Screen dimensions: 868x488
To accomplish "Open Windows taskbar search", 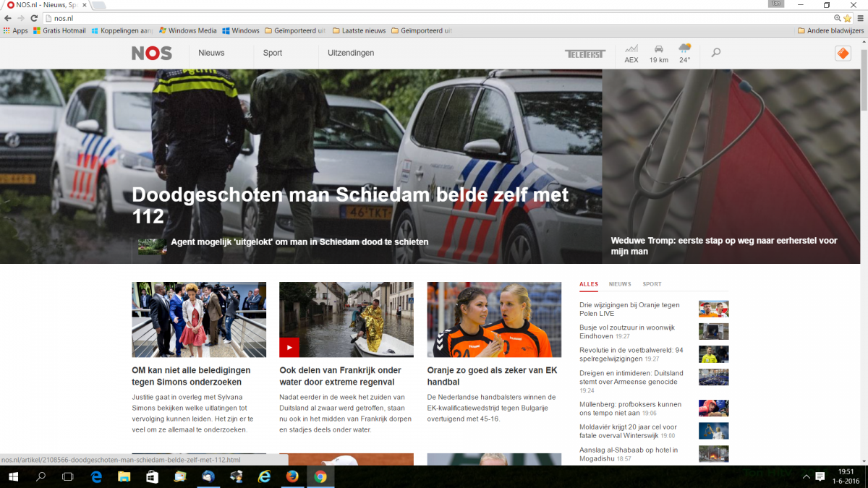I will coord(41,476).
